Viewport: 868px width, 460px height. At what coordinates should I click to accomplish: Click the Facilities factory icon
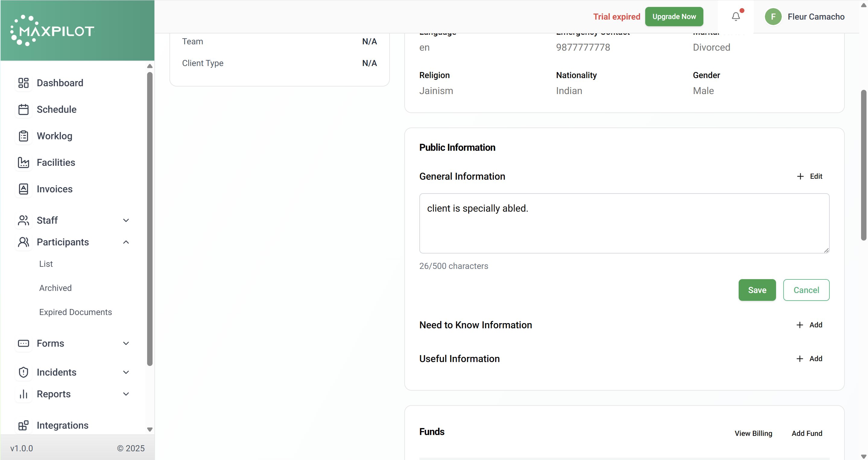pos(23,162)
